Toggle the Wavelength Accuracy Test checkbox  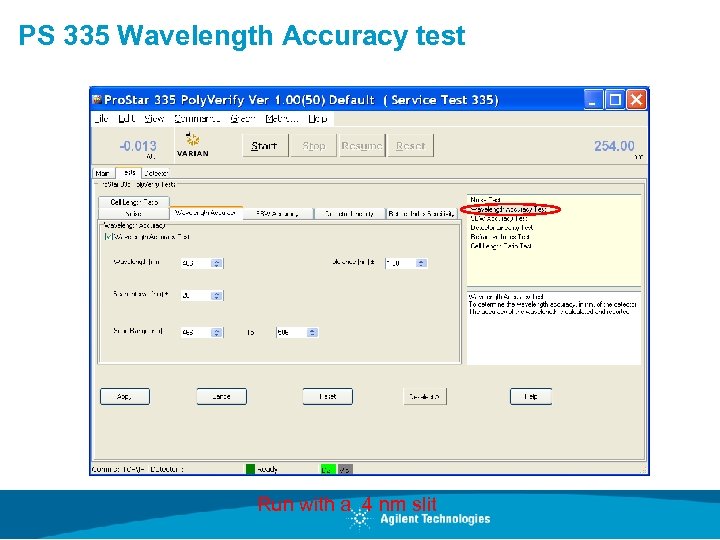point(108,236)
